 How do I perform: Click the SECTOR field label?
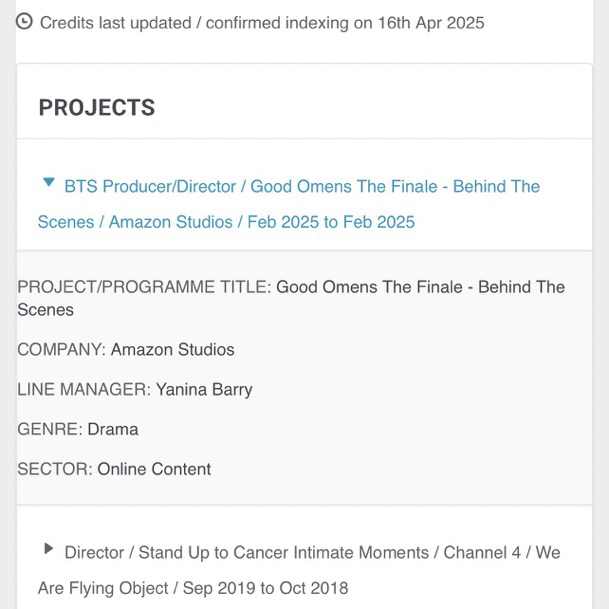54,470
